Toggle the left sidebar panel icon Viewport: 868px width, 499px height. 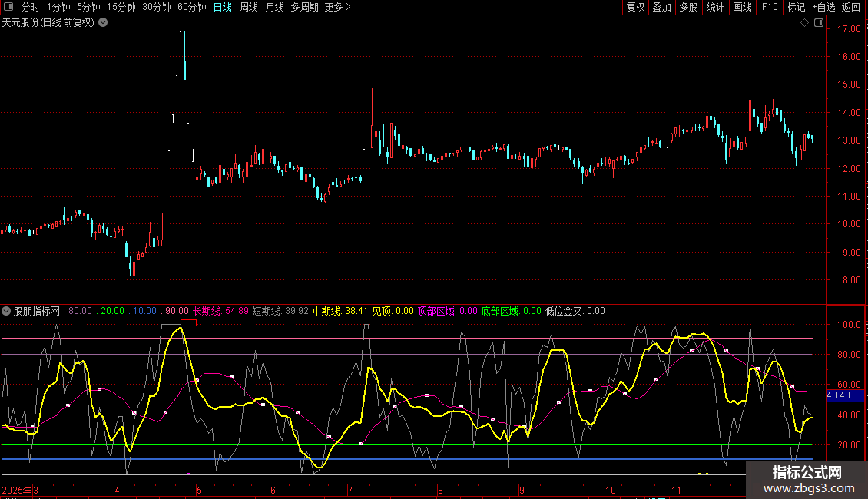pos(8,8)
